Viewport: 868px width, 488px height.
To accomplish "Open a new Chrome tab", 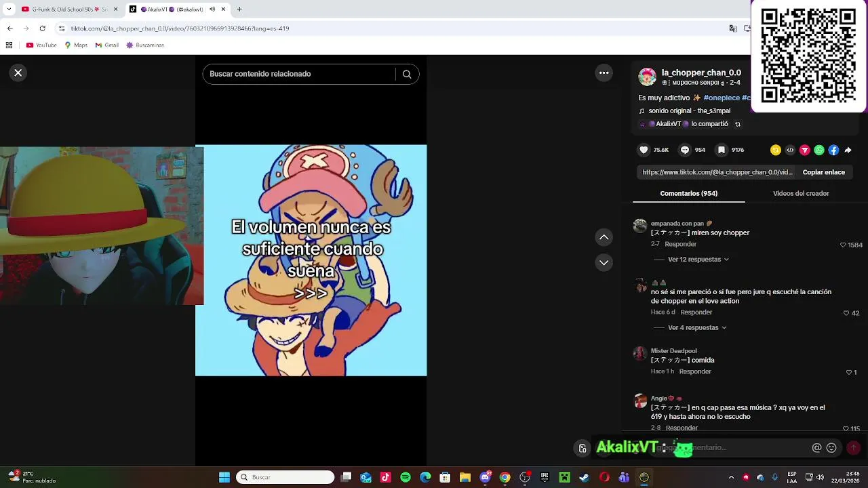I will point(239,9).
